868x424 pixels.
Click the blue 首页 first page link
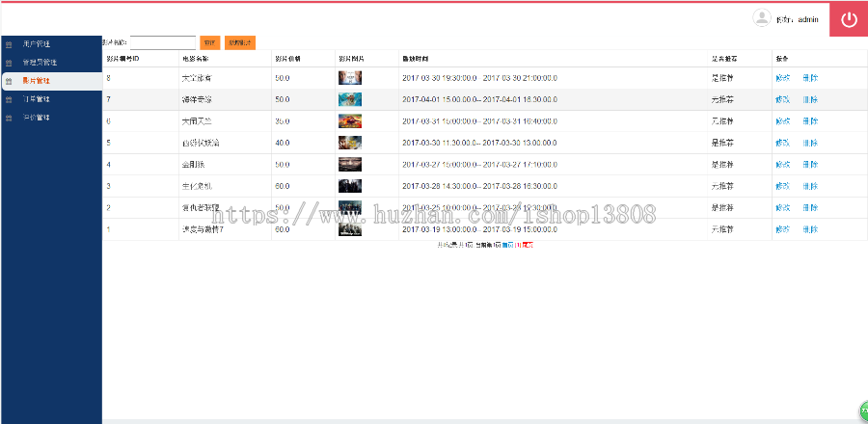507,245
